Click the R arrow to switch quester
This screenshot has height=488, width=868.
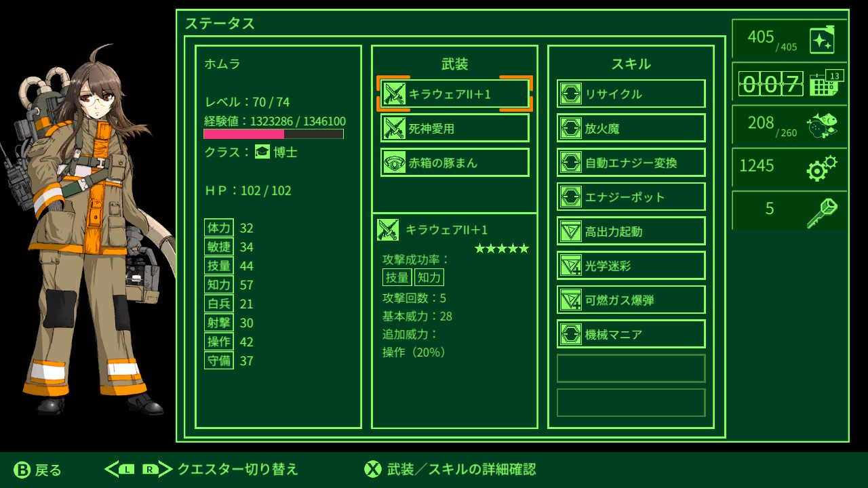(157, 469)
